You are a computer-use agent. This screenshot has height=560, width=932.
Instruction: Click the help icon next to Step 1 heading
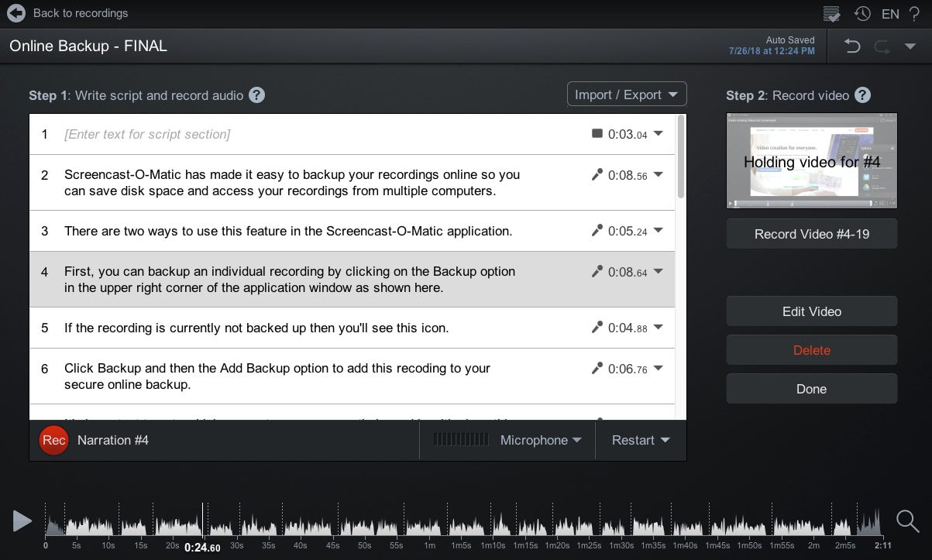click(x=256, y=94)
